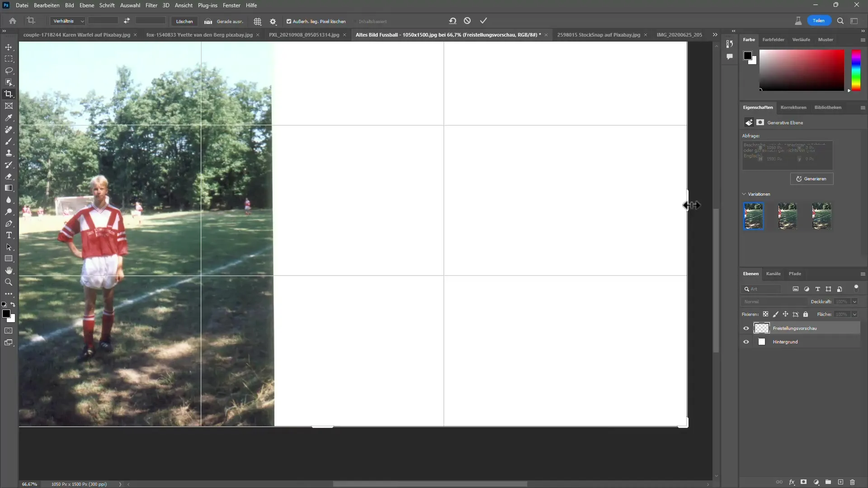Commit the crop with checkmark icon
This screenshot has width=868, height=488.
coord(483,21)
